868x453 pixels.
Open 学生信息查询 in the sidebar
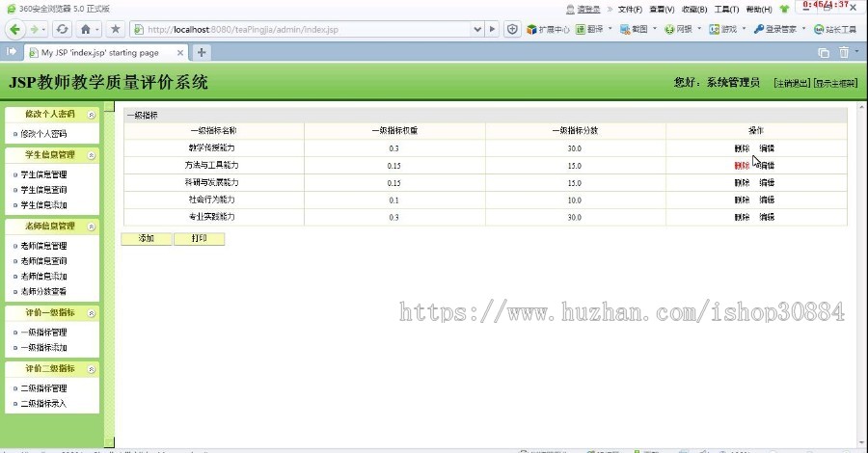click(43, 190)
